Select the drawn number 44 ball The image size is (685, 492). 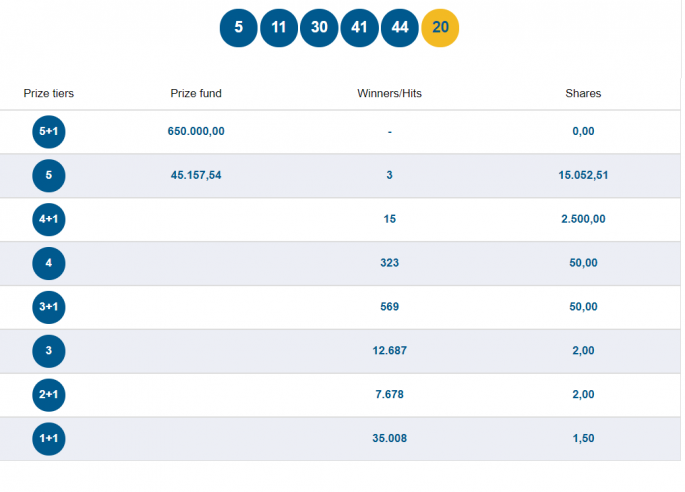(x=400, y=27)
